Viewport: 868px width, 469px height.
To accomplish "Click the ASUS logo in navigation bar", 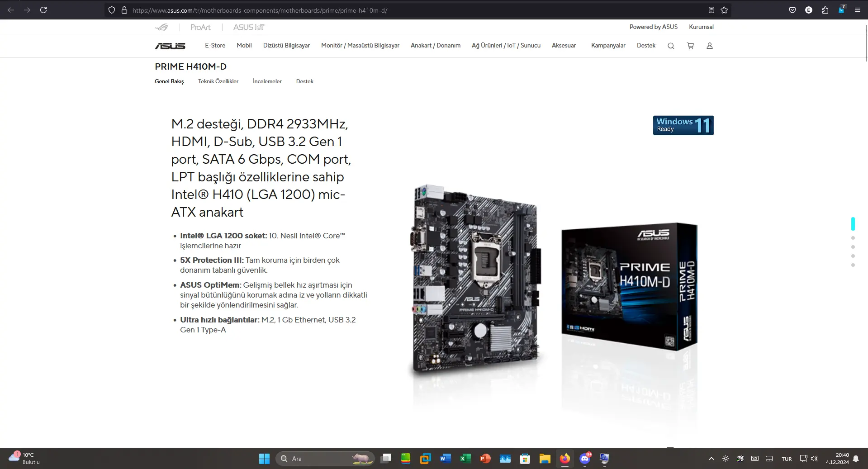I will point(170,46).
